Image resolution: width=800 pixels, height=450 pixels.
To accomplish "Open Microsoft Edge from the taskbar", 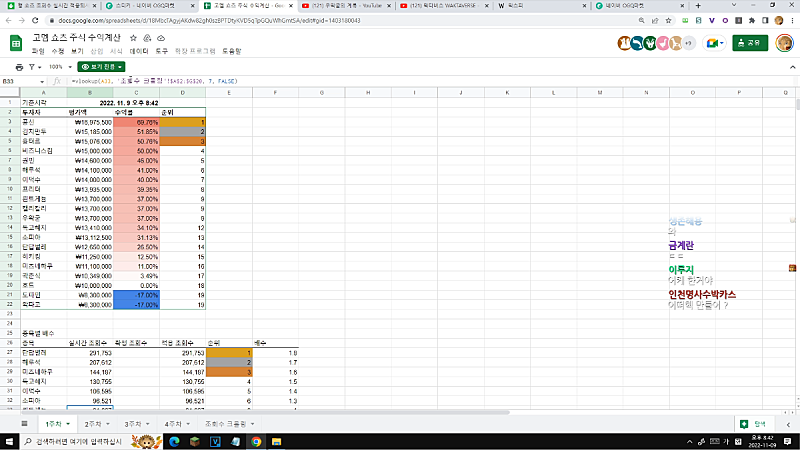I will (x=174, y=441).
